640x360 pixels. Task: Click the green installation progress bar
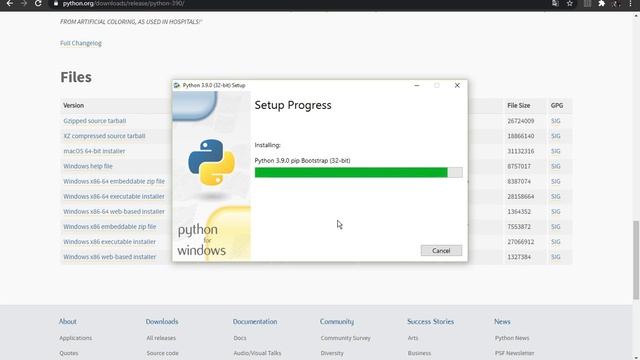coord(358,172)
